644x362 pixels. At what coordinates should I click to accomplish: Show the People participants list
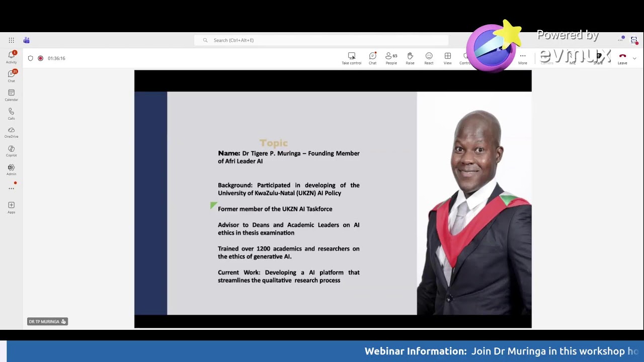click(x=391, y=58)
